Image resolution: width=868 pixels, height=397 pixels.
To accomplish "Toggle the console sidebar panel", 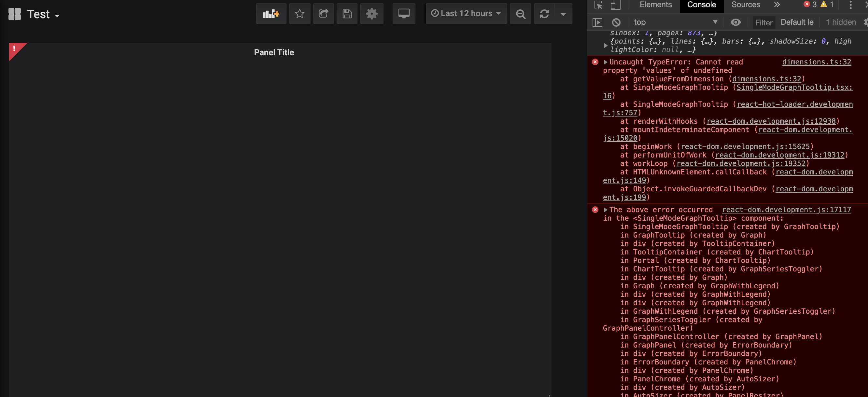I will 597,22.
